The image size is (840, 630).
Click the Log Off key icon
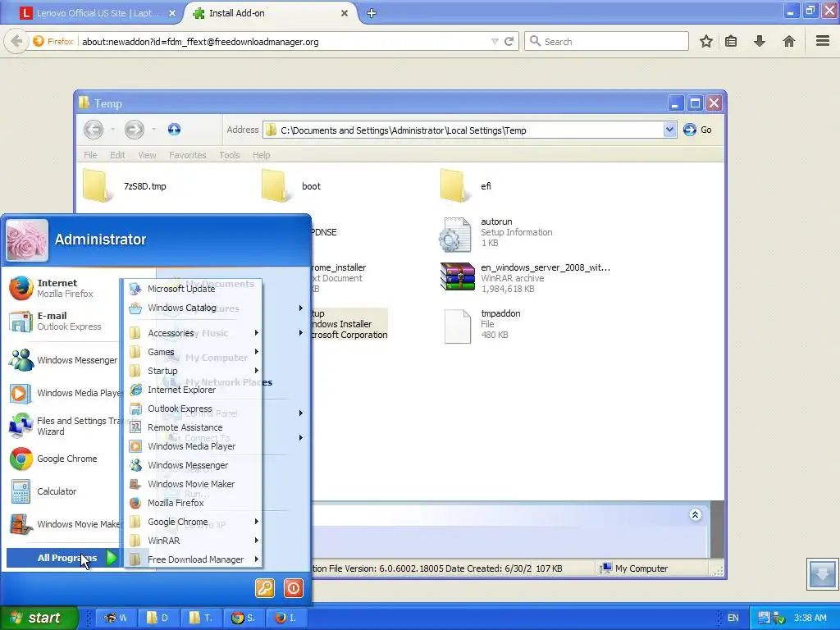(x=265, y=588)
